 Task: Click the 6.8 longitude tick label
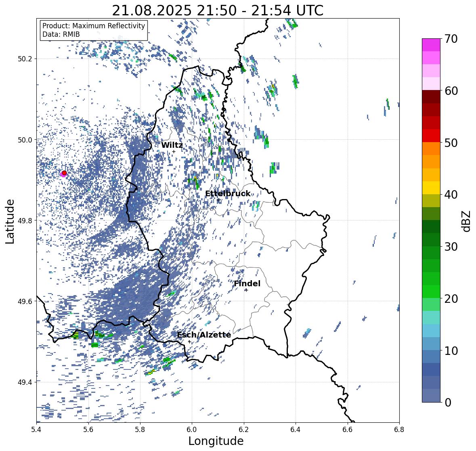pyautogui.click(x=399, y=430)
